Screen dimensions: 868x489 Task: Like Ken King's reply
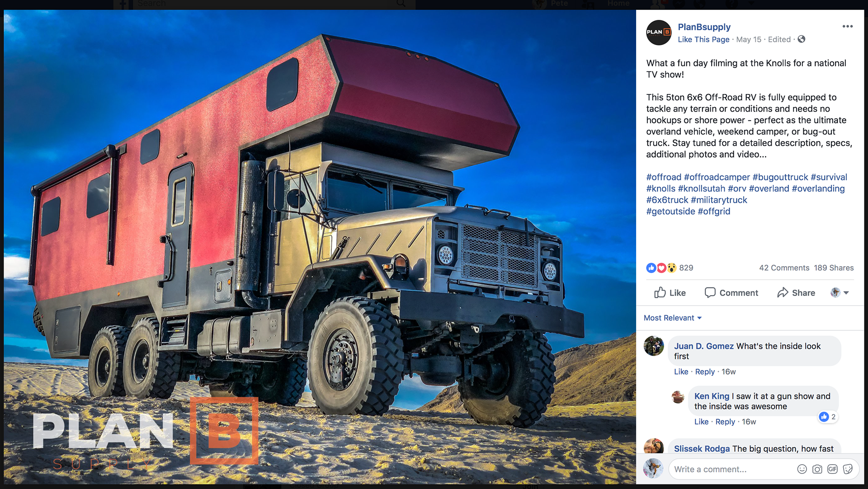701,422
